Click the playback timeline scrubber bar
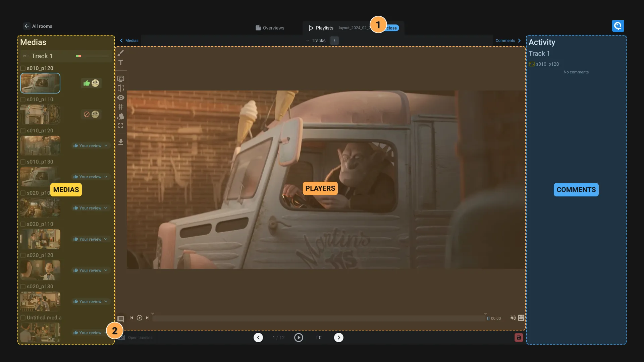The image size is (644, 362). click(319, 318)
